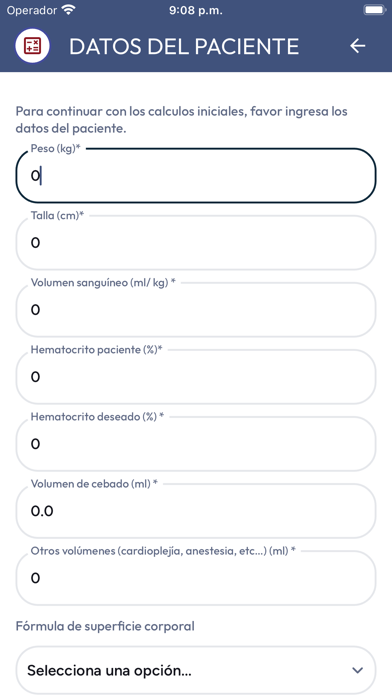Select the Talla (cm) input field
Image resolution: width=392 pixels, height=696 pixels.
(196, 243)
